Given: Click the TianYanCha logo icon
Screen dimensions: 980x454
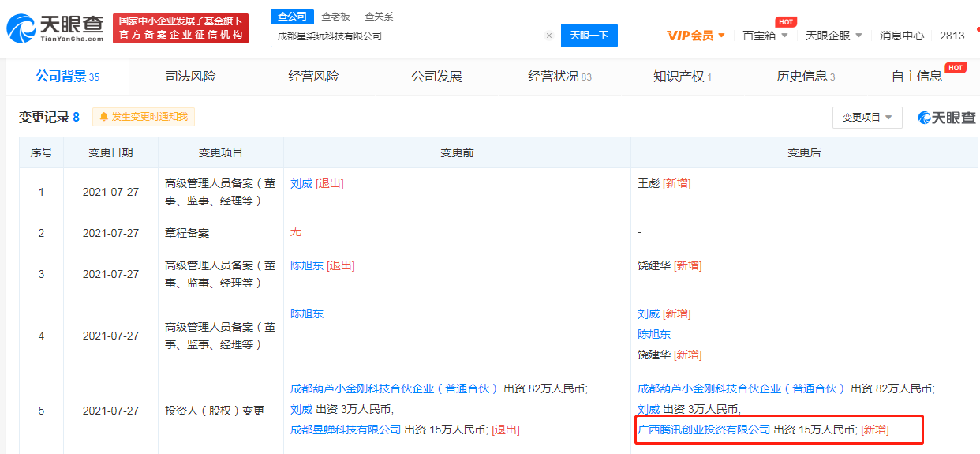Looking at the screenshot, I should click(x=21, y=28).
